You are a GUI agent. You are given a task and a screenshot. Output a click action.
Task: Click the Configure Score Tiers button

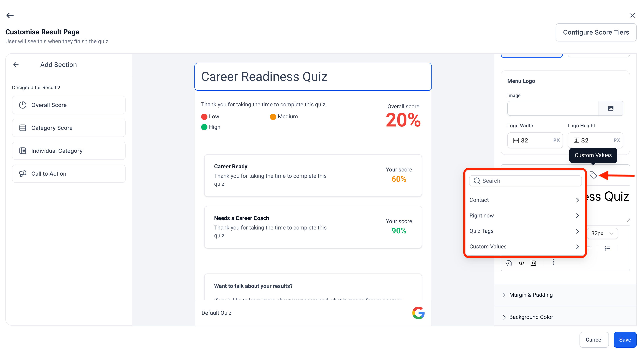tap(596, 32)
